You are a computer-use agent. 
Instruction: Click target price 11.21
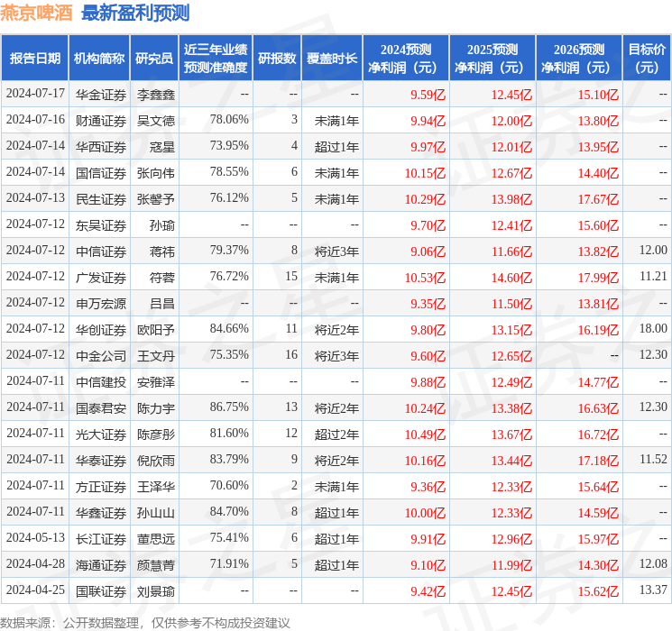coord(653,276)
